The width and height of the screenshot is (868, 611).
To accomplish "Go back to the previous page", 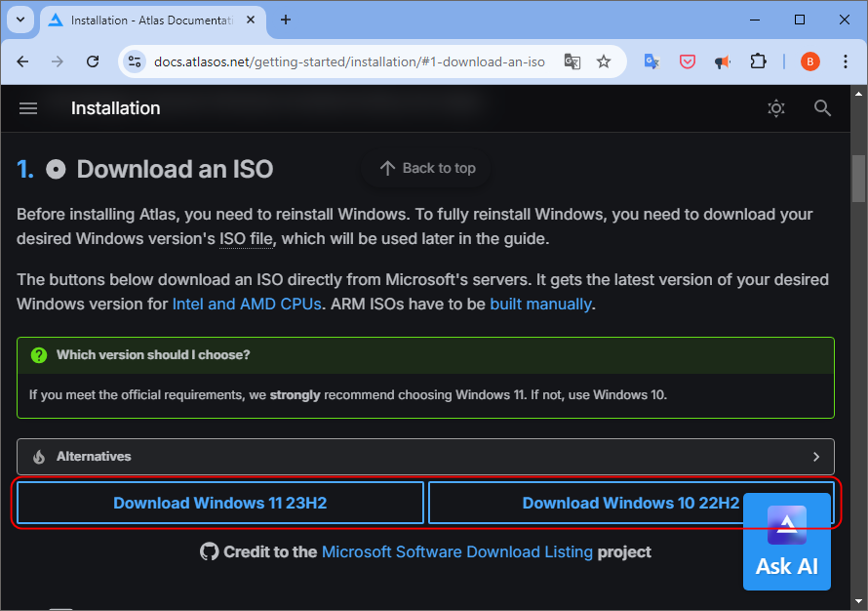I will coord(22,61).
